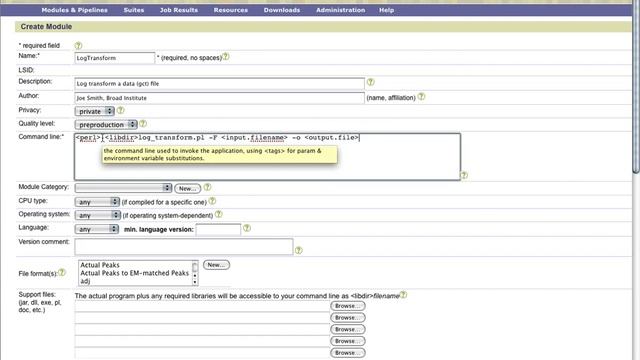Screen dimensions: 640x360
Task: Open help icon next to File format(s) label
Action: (62, 272)
